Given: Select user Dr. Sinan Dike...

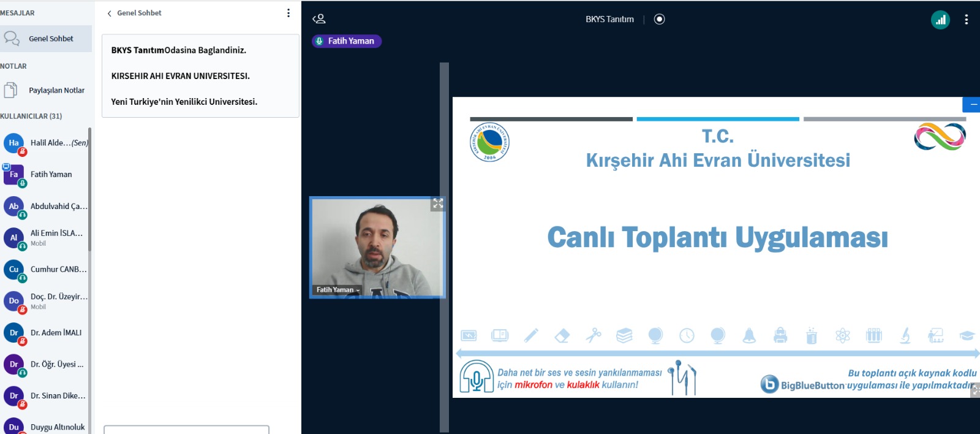Looking at the screenshot, I should (45, 396).
